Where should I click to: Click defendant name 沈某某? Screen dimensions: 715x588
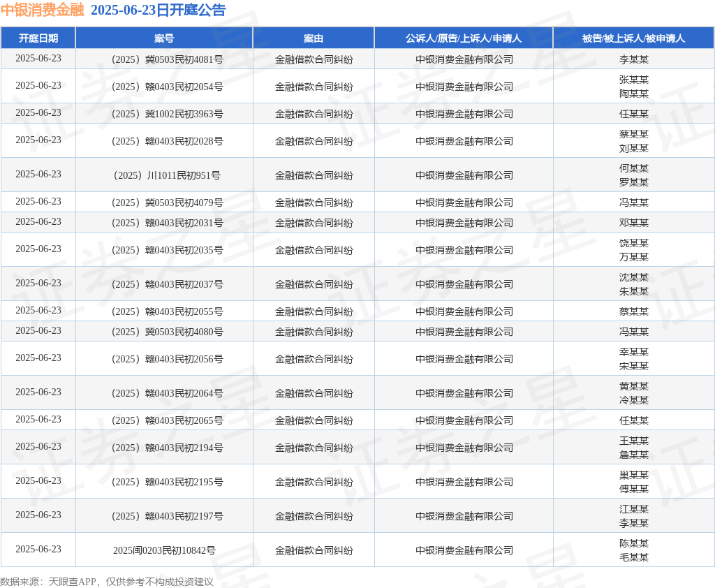pos(634,277)
